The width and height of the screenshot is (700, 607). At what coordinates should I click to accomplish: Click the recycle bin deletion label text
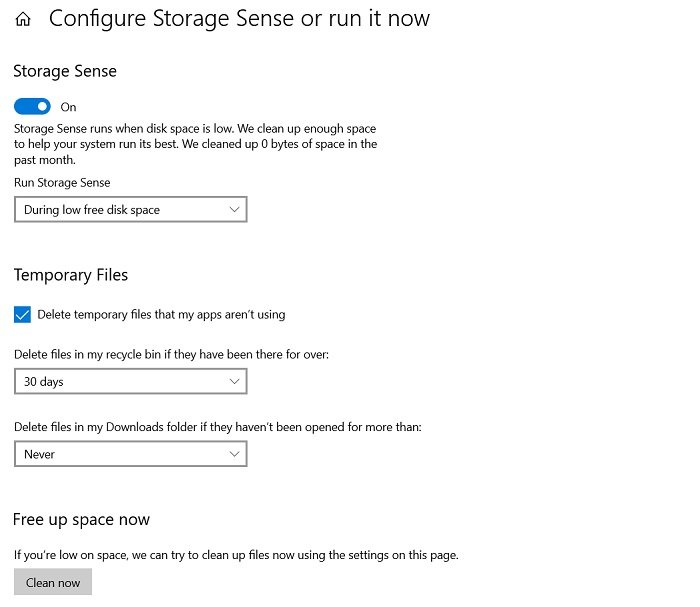coord(171,354)
